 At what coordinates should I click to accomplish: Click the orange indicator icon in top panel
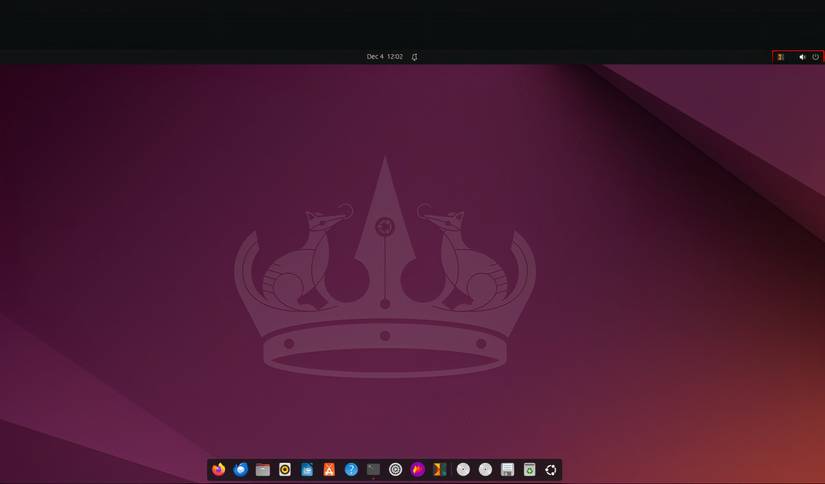(781, 57)
